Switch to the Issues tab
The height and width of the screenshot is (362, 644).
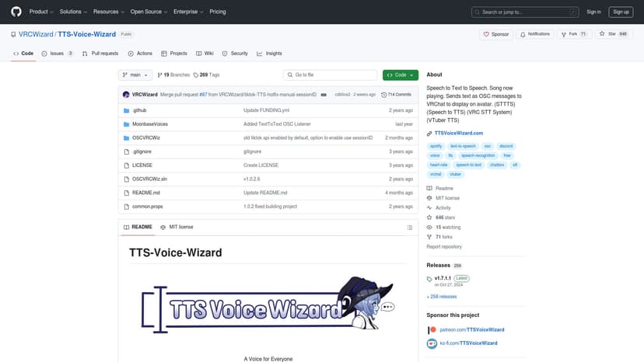click(x=58, y=54)
